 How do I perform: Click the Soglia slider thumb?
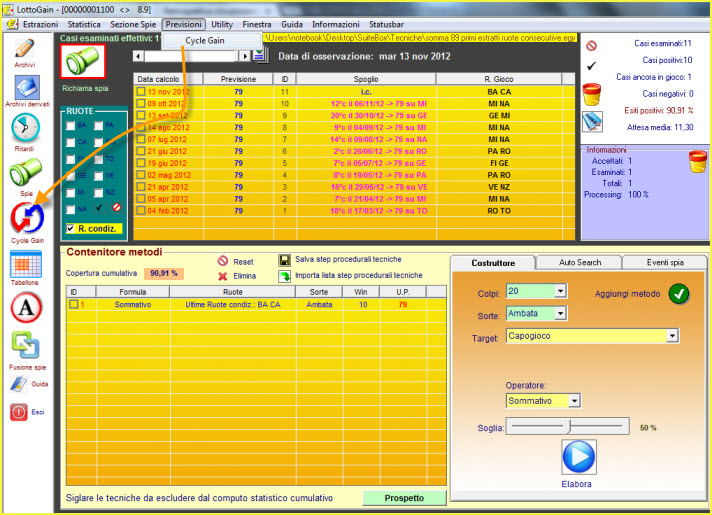[569, 426]
